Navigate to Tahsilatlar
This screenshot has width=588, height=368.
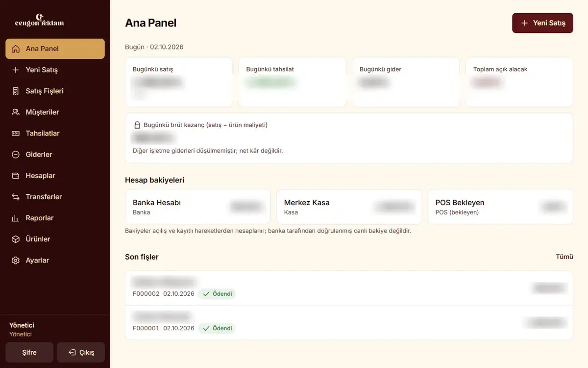pos(55,133)
